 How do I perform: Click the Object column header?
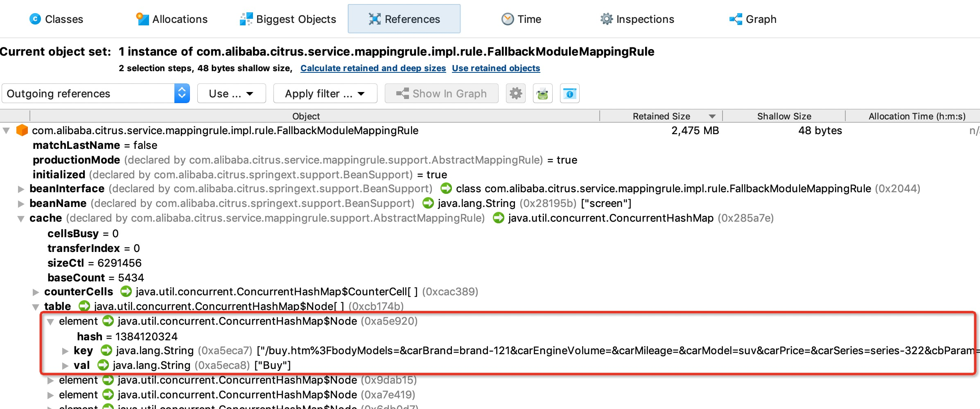(x=306, y=116)
